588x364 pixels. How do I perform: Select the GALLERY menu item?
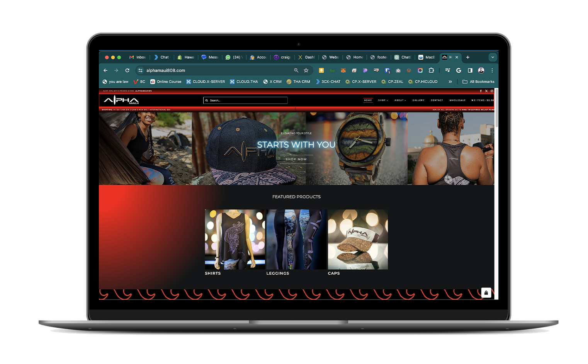coord(418,100)
